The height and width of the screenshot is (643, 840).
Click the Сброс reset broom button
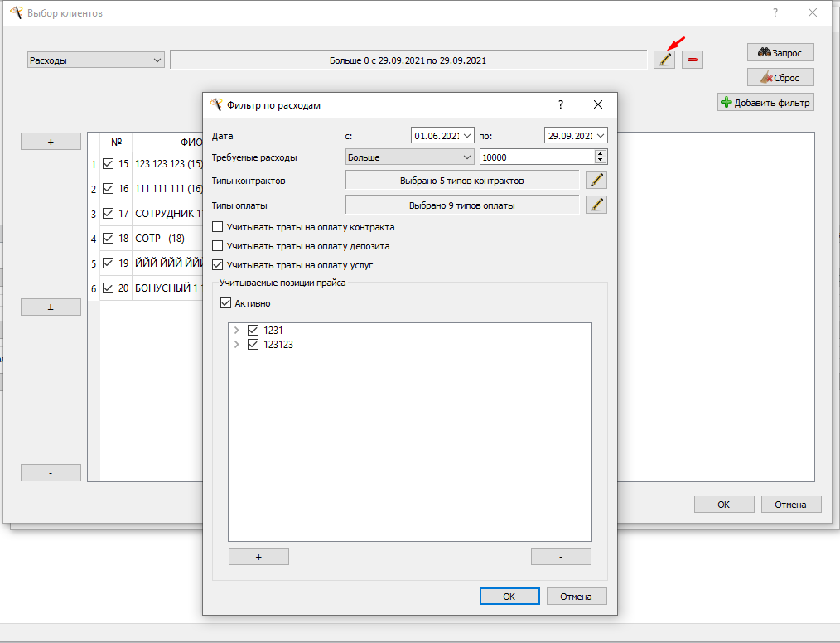[x=780, y=77]
